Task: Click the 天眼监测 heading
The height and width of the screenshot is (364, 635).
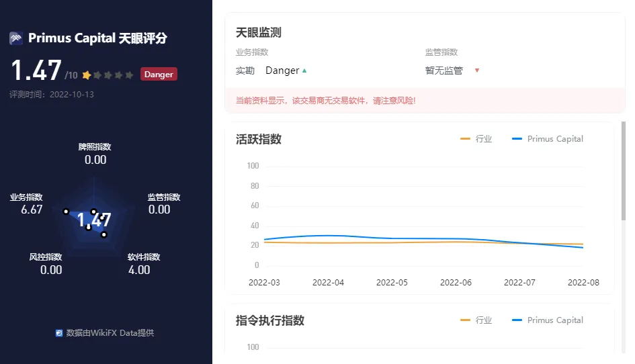Action: (259, 33)
